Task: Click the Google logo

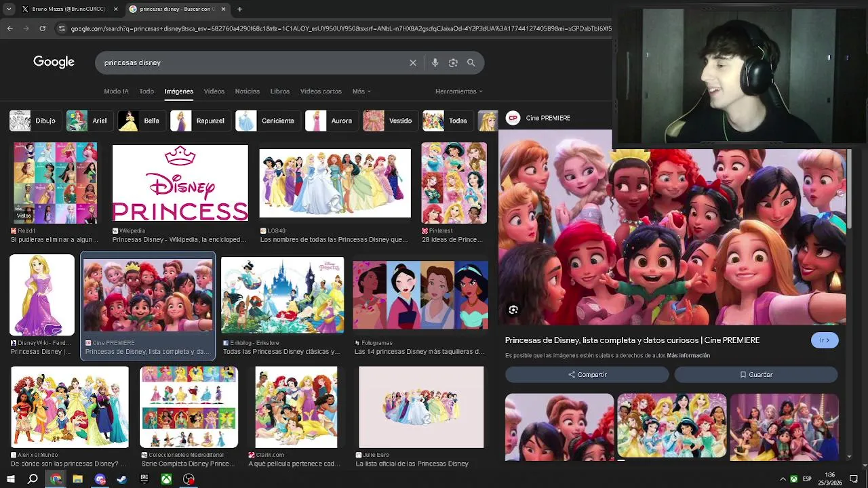Action: point(54,62)
